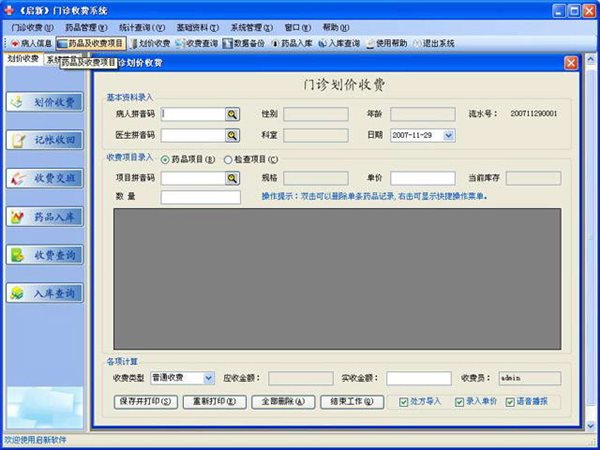Open 划价收费 sidebar button

tap(45, 102)
